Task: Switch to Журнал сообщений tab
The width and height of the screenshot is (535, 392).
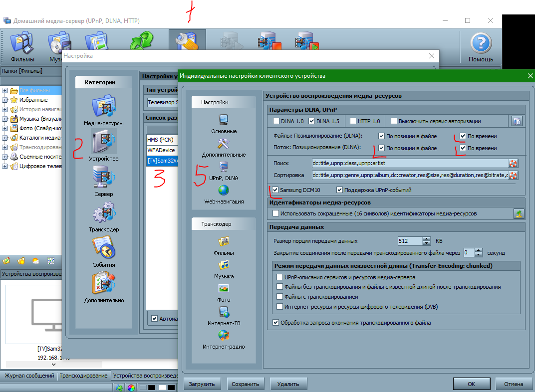Action: click(x=28, y=376)
